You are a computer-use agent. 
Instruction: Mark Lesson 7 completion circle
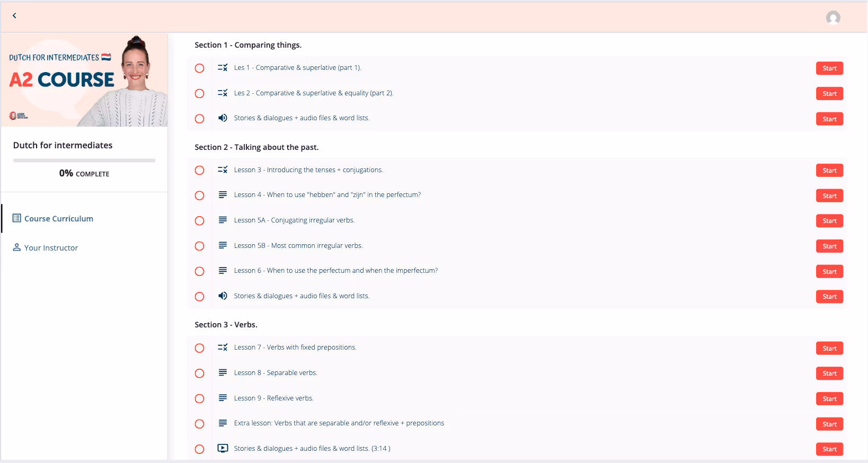click(x=199, y=349)
